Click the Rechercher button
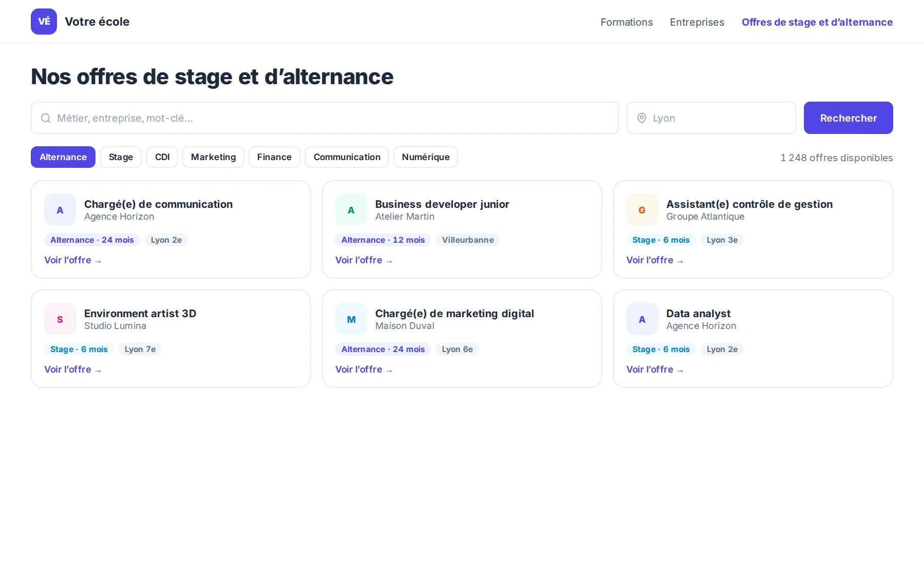 coord(849,118)
